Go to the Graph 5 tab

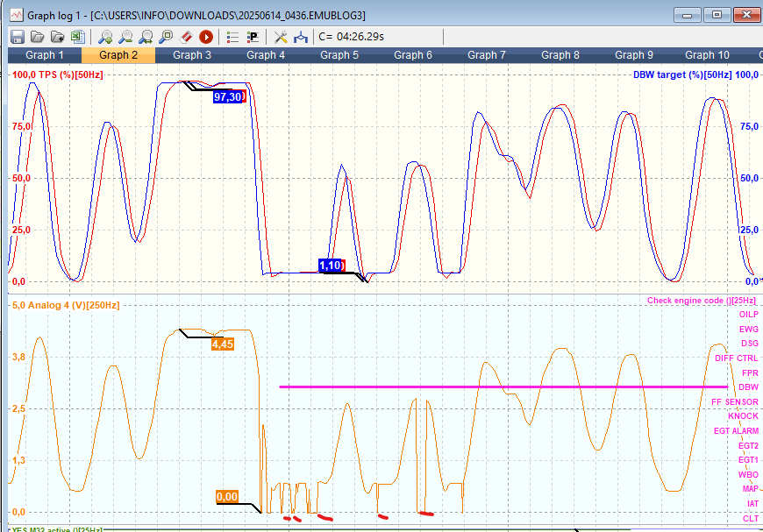[x=339, y=55]
